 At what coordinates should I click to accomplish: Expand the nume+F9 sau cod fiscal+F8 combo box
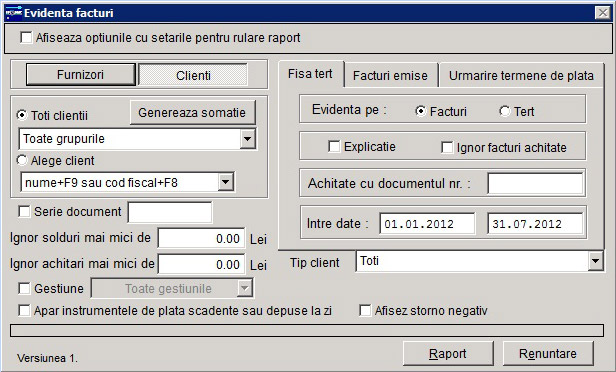click(x=226, y=182)
